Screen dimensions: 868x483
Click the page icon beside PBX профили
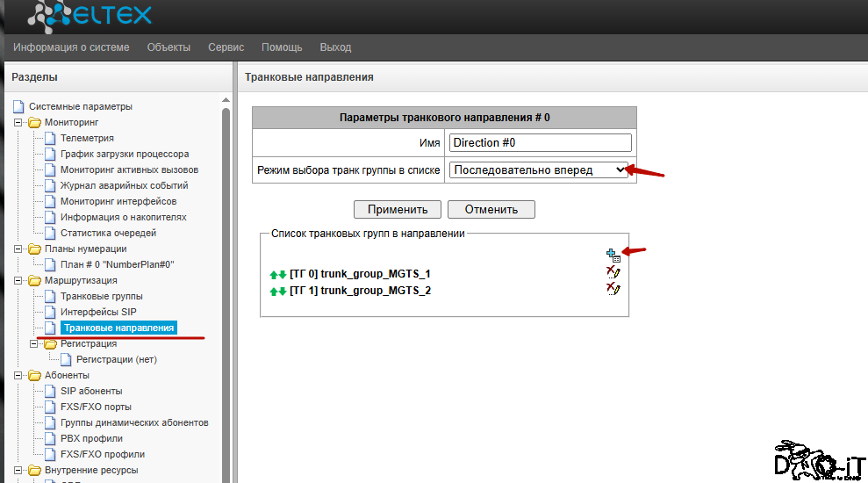[x=50, y=439]
